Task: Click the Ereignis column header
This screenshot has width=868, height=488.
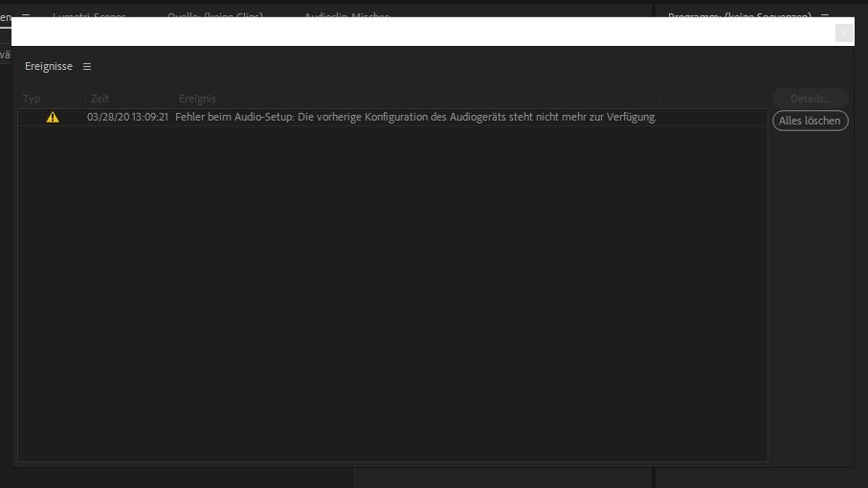Action: pyautogui.click(x=197, y=99)
